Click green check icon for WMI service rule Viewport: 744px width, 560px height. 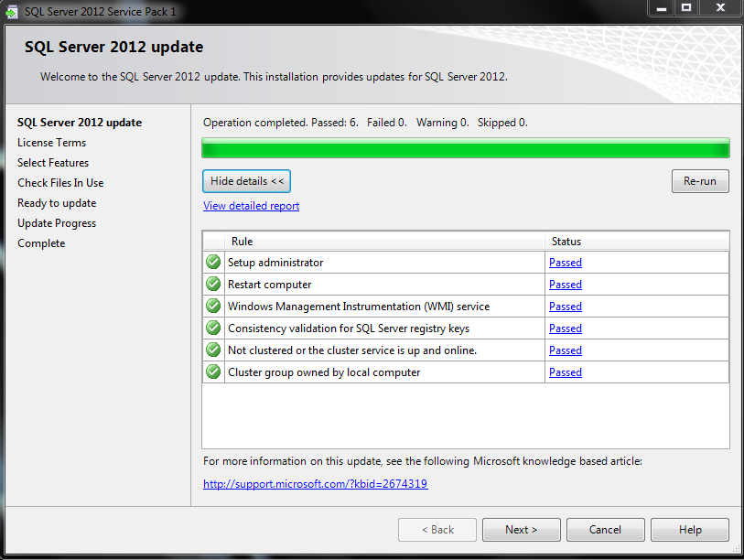coord(213,307)
